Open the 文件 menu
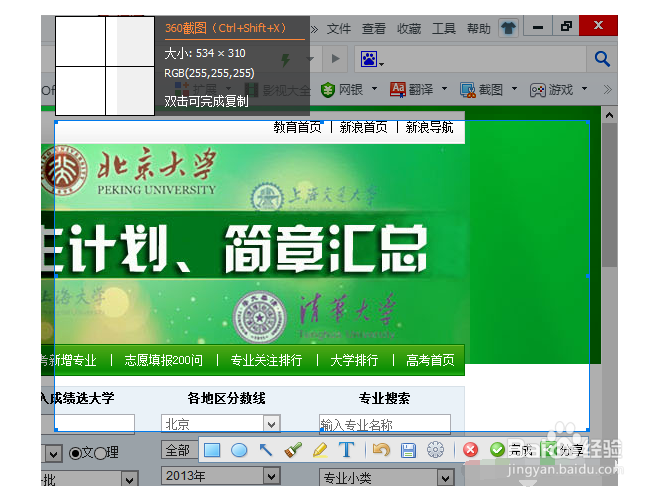This screenshot has height=492, width=661. 339,29
